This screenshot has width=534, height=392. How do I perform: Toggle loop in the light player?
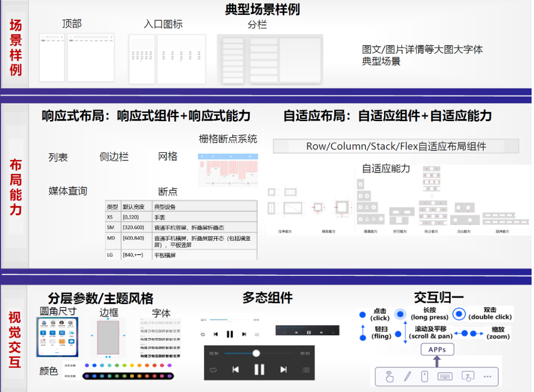coord(203,335)
